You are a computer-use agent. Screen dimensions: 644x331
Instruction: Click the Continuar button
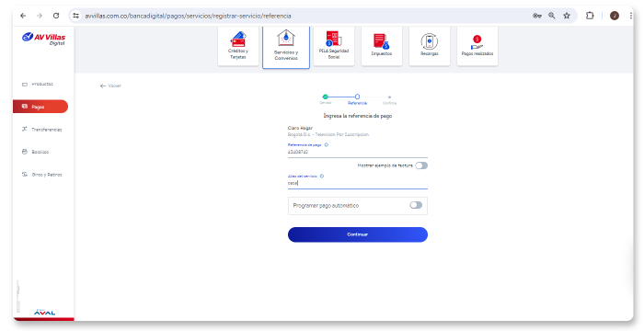pos(358,234)
